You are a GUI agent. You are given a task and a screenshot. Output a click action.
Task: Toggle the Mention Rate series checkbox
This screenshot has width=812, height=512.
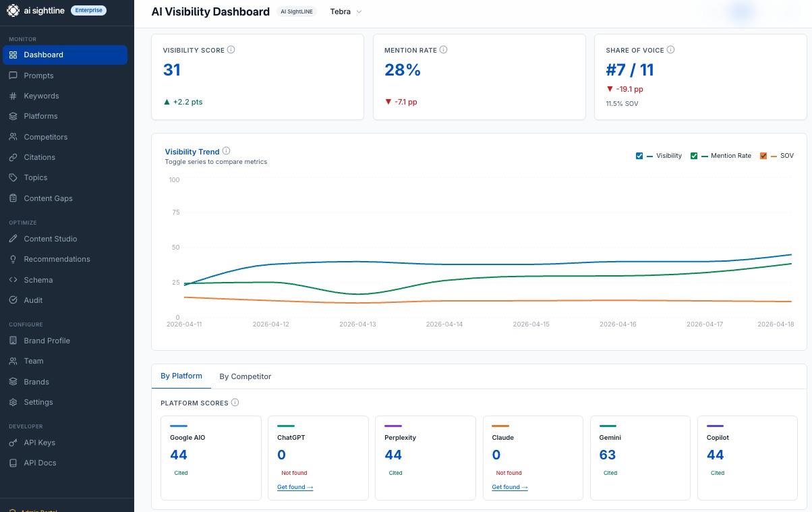[694, 156]
